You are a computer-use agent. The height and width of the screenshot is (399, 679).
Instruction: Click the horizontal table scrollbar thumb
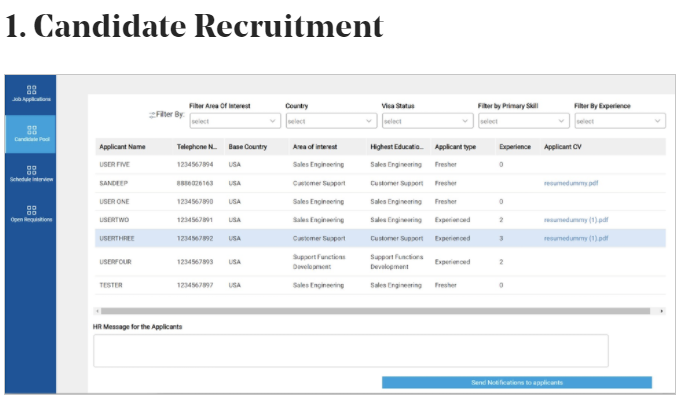point(375,311)
